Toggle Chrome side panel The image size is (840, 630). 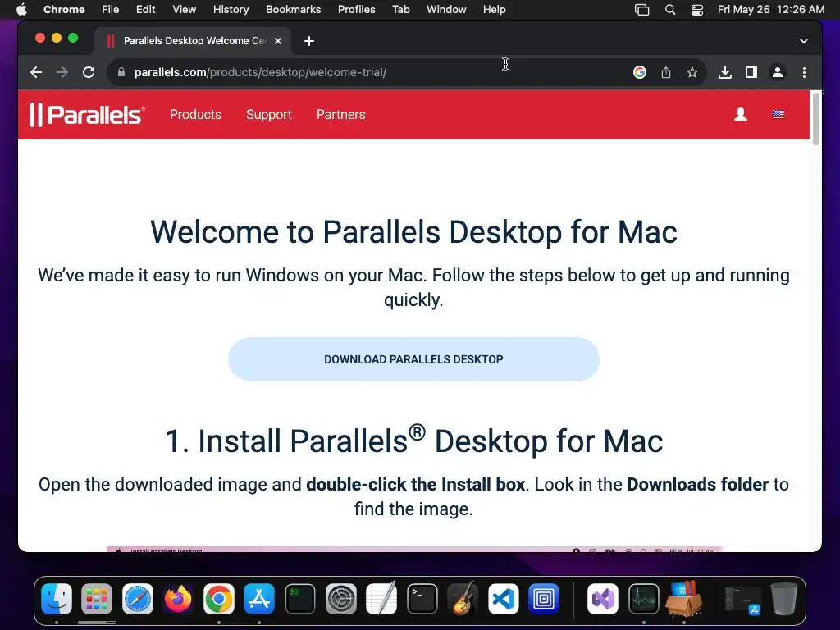click(x=751, y=72)
